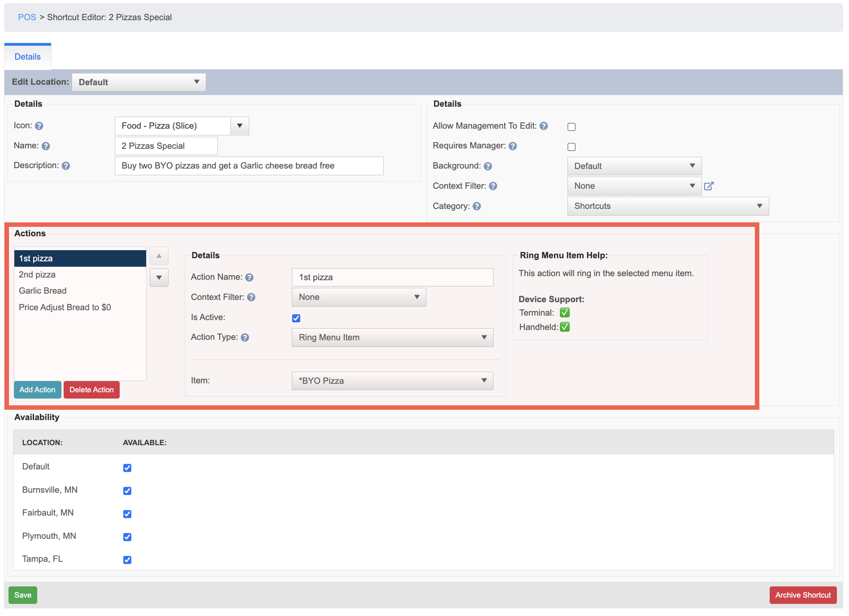Show help for Category field
Screen dimensions: 849x616
(x=477, y=206)
